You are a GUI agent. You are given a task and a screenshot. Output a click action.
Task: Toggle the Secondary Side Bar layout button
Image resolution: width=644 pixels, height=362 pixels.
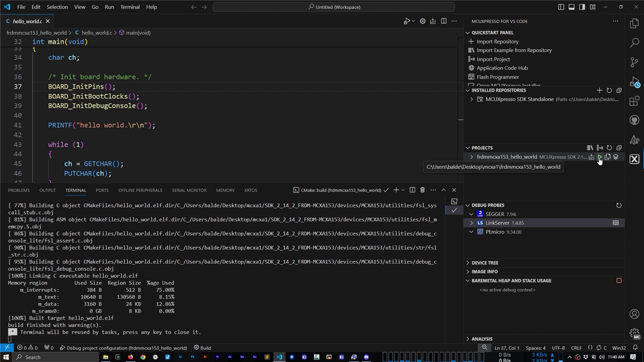582,7
